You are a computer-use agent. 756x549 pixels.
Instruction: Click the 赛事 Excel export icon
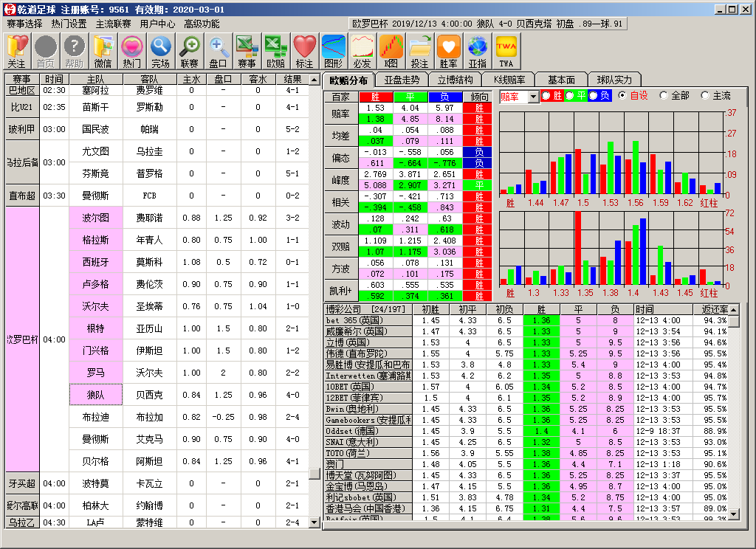click(x=247, y=52)
